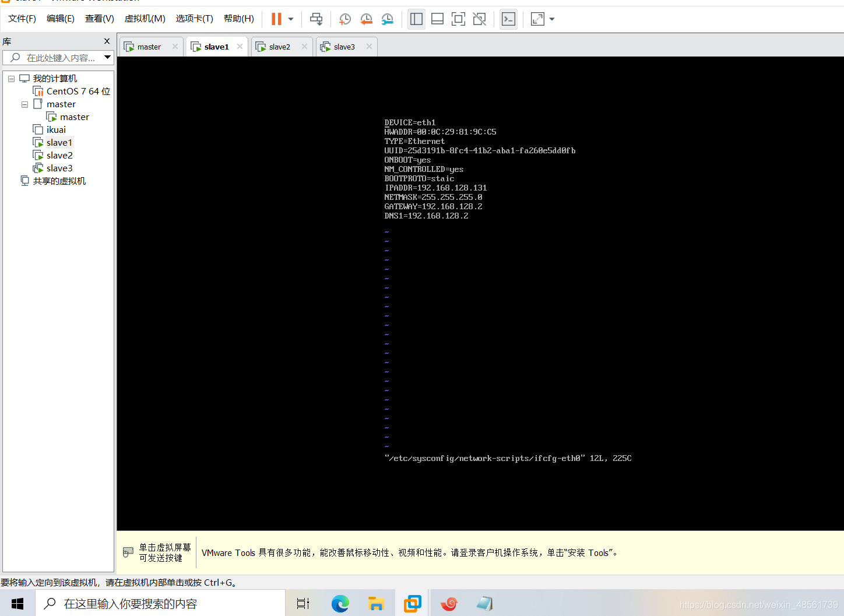Open the console view icon

coord(508,19)
